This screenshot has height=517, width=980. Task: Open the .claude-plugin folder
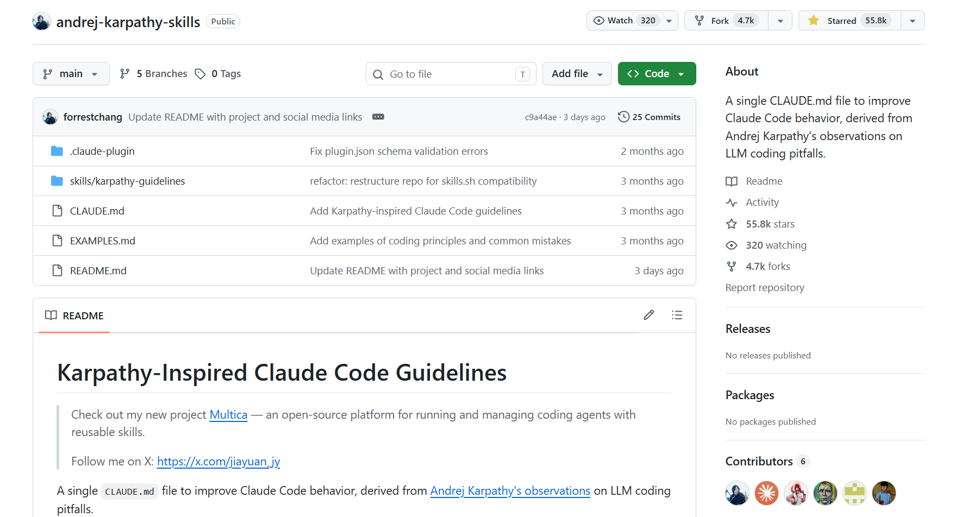point(102,151)
